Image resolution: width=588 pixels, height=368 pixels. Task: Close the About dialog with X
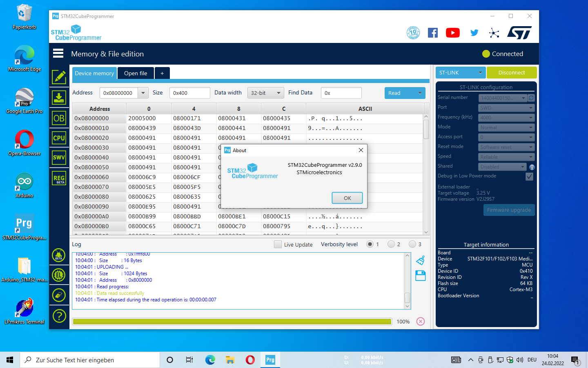(361, 150)
